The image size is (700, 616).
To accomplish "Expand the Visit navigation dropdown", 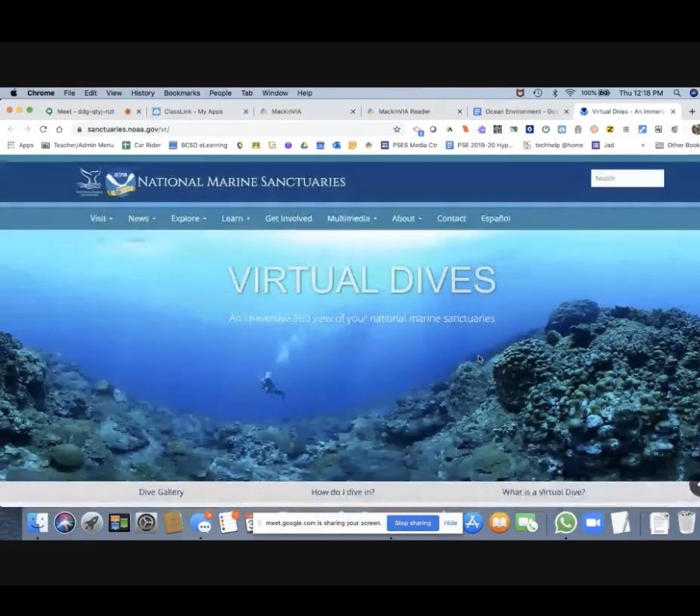I will [x=101, y=219].
